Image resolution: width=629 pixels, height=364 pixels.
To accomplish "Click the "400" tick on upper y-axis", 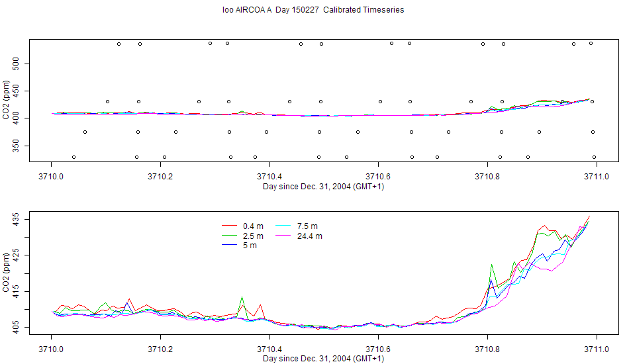I will (16, 118).
